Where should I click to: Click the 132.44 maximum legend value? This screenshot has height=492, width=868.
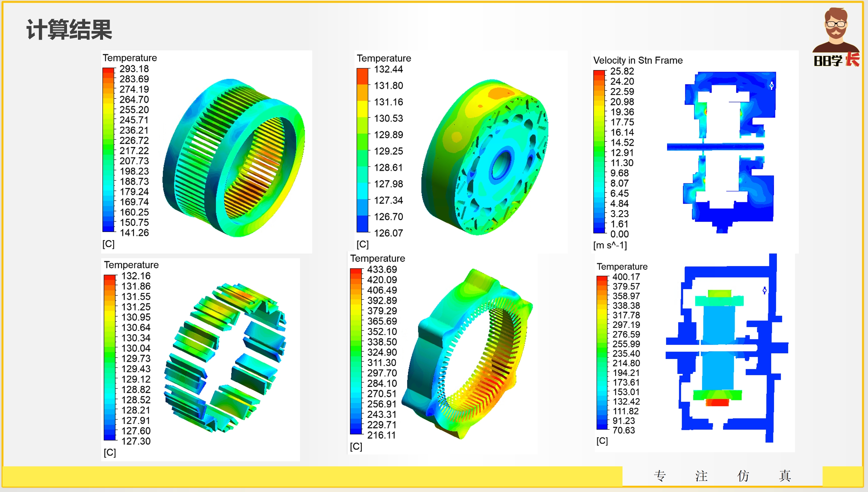pos(388,69)
